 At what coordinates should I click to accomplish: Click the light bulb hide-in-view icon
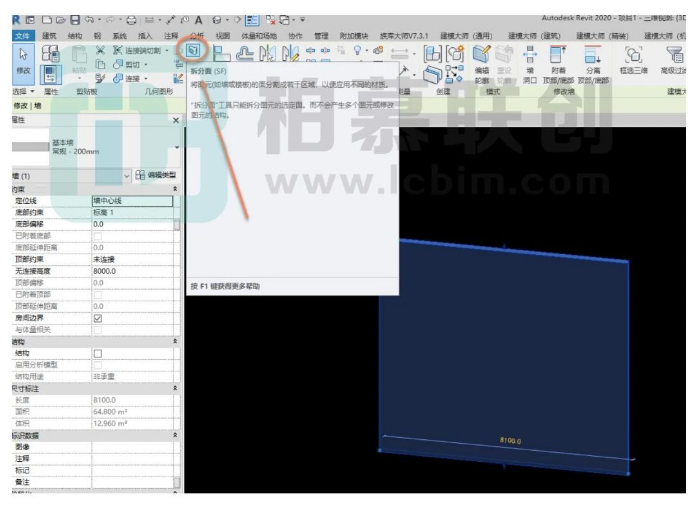[358, 50]
